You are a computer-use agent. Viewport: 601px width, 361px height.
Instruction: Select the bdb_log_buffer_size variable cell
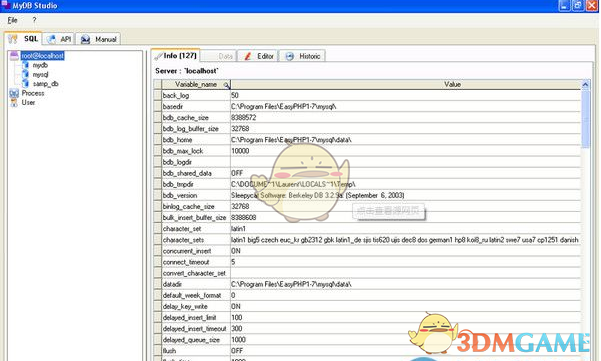click(196, 129)
